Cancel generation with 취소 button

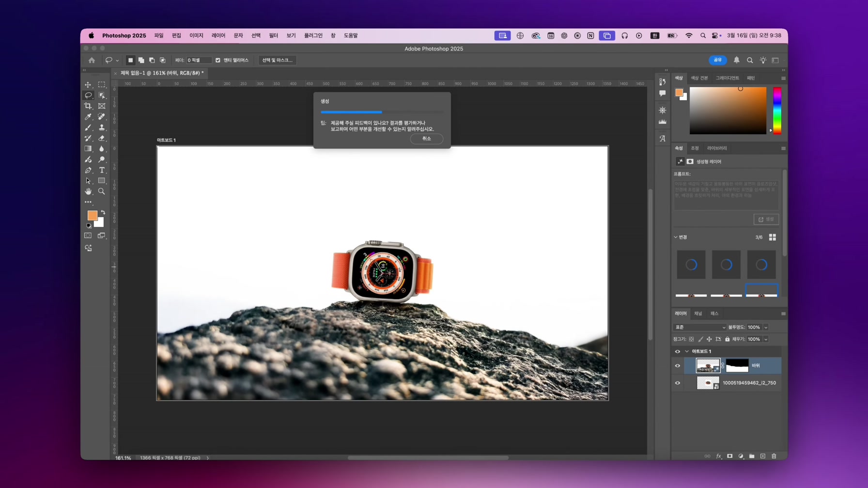[426, 139]
